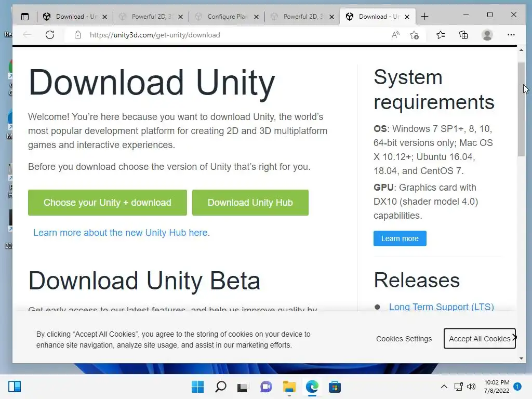The width and height of the screenshot is (532, 399).
Task: Open the tab actions menu icon
Action: 25,17
